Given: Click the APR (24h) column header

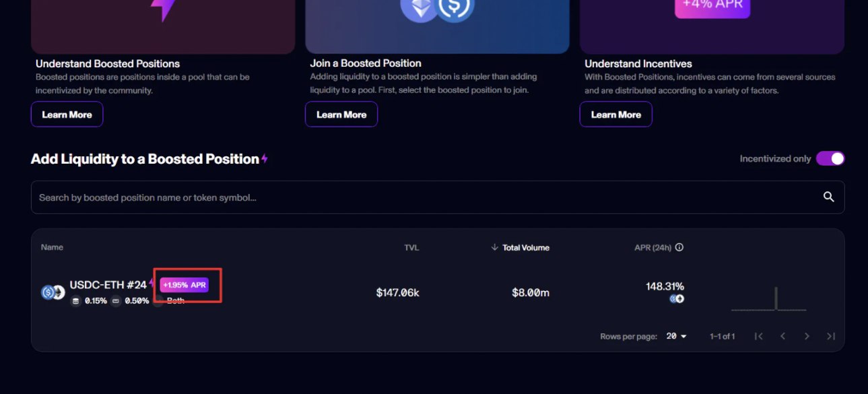Looking at the screenshot, I should (x=653, y=247).
